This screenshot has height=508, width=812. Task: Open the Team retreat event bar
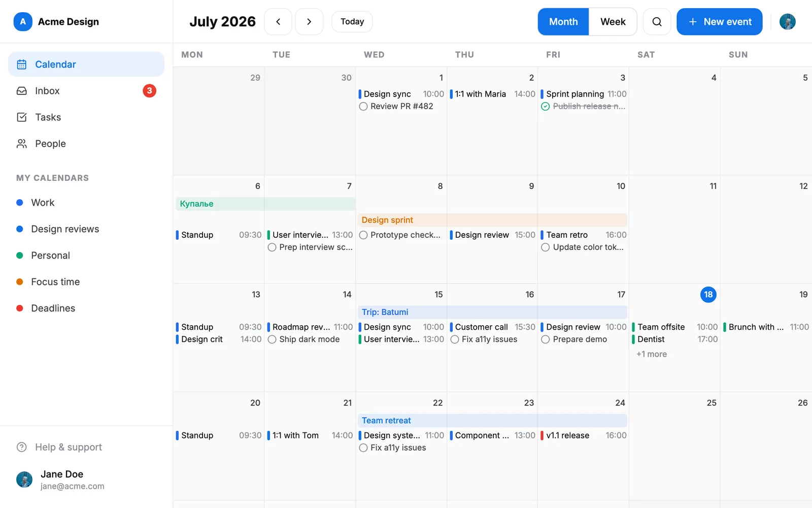(492, 421)
